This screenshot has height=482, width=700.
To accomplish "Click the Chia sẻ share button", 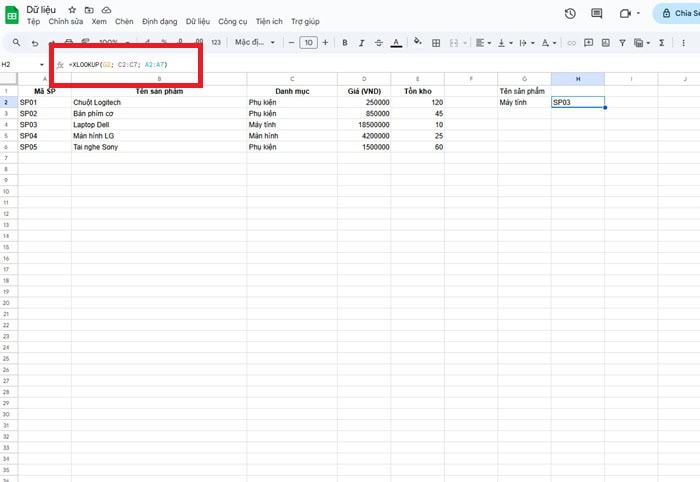I will (677, 13).
